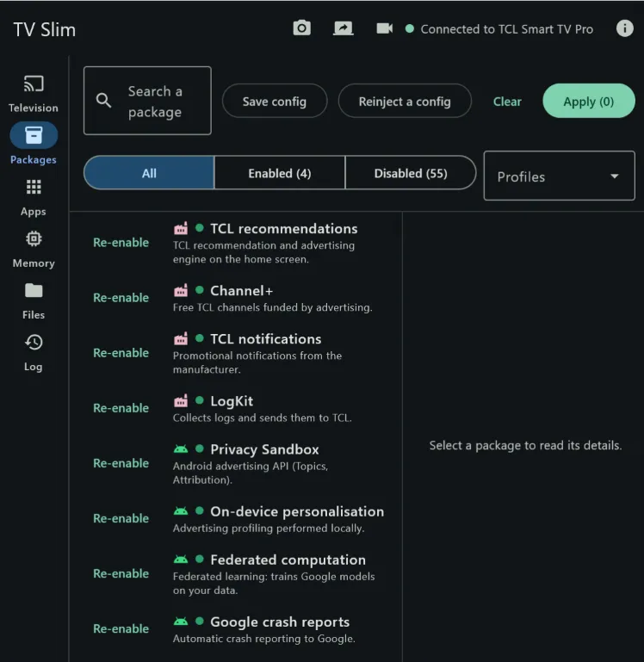Viewport: 644px width, 662px height.
Task: Click the Android icon beside Privacy Sandbox
Action: coord(181,449)
